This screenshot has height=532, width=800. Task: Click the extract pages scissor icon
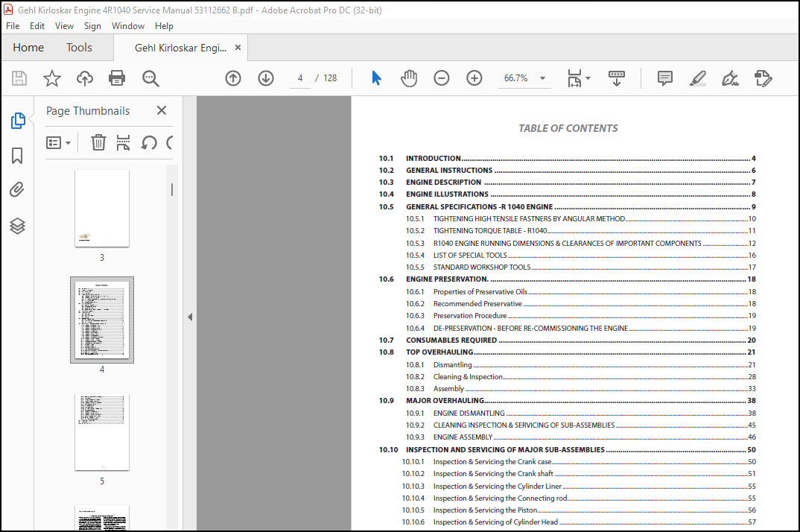coord(123,142)
